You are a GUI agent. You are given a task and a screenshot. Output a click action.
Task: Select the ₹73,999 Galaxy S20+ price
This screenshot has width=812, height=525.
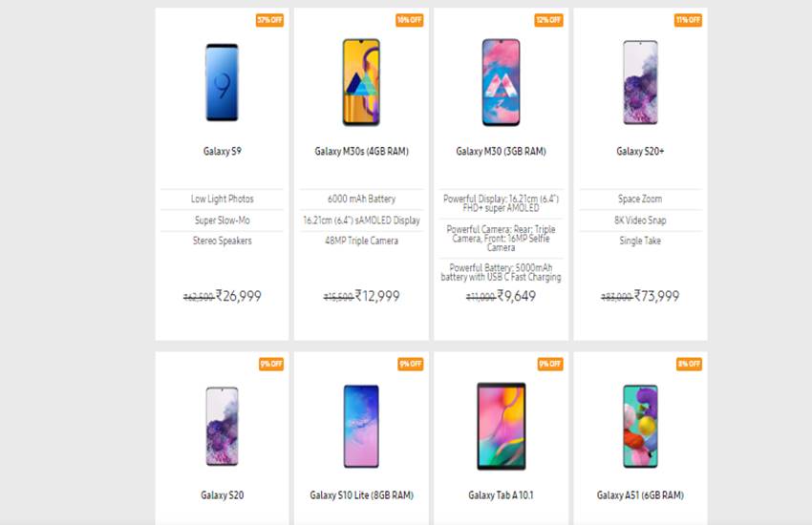(656, 296)
